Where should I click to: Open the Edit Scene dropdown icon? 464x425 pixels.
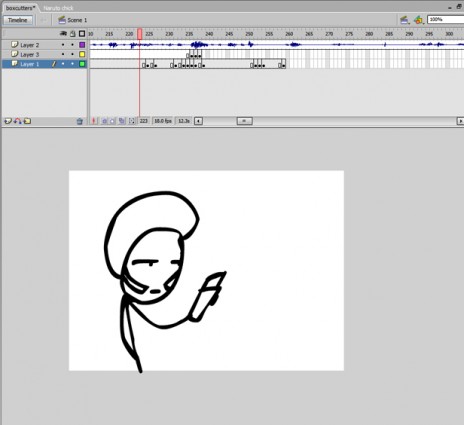404,20
